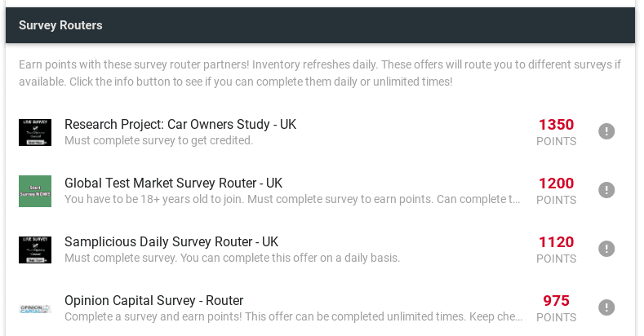Open Research Project: Car Owners Study - UK

180,124
